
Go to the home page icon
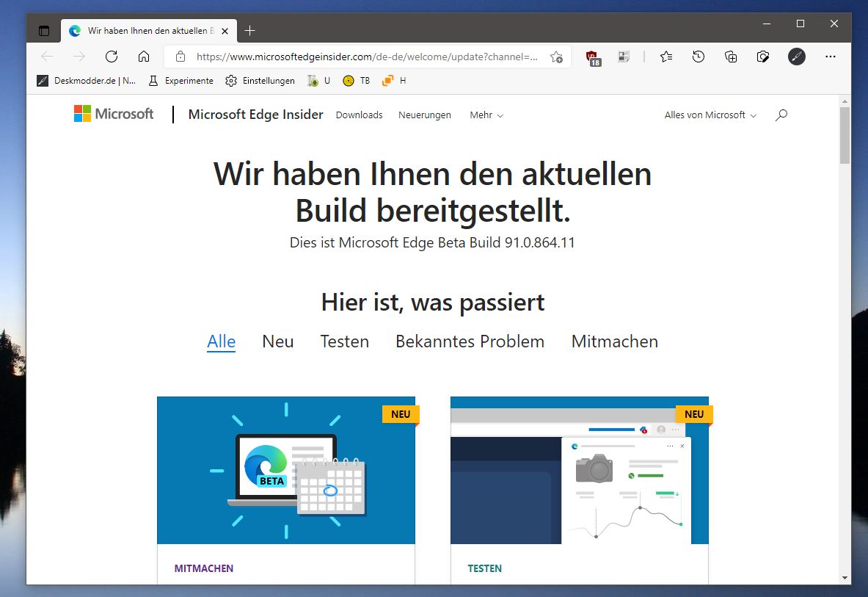(x=144, y=57)
